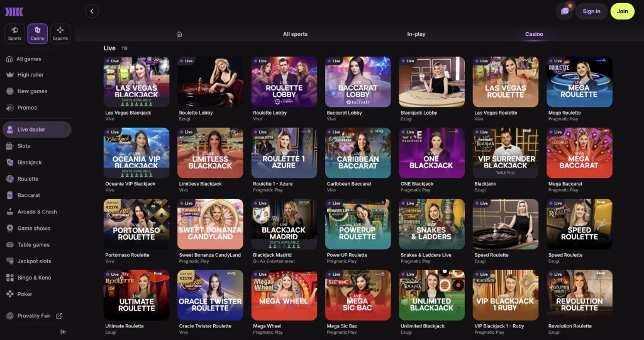Viewport: 644px width, 340px height.
Task: Open Las Vegas Roulette game thumbnail
Action: (x=506, y=82)
